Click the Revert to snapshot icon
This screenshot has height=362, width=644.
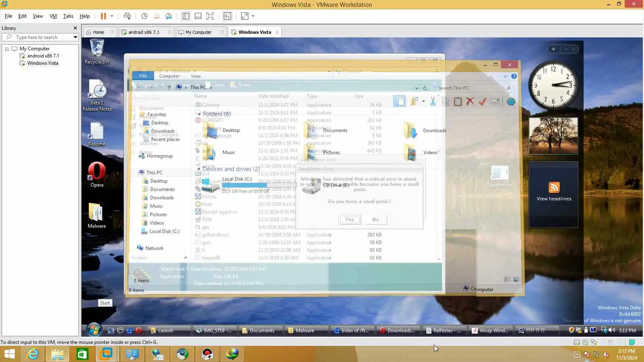[x=157, y=16]
